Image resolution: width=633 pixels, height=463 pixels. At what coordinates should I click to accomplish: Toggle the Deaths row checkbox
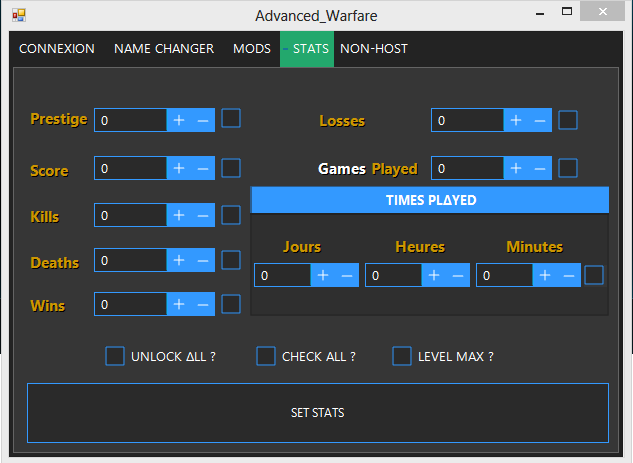click(x=231, y=260)
